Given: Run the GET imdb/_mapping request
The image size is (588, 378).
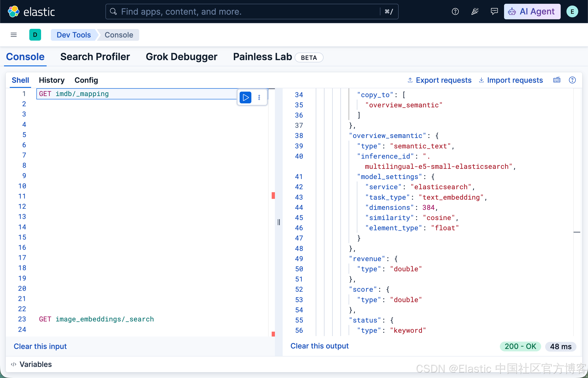Looking at the screenshot, I should (245, 97).
